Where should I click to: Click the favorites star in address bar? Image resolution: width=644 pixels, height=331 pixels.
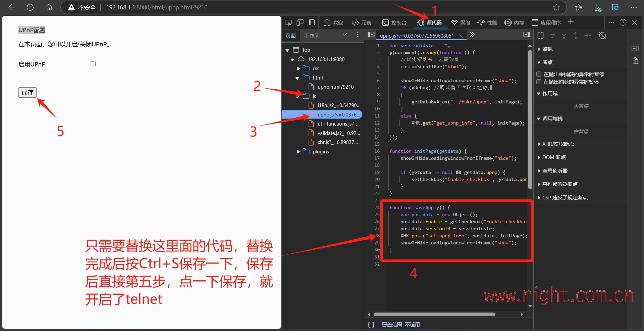556,7
